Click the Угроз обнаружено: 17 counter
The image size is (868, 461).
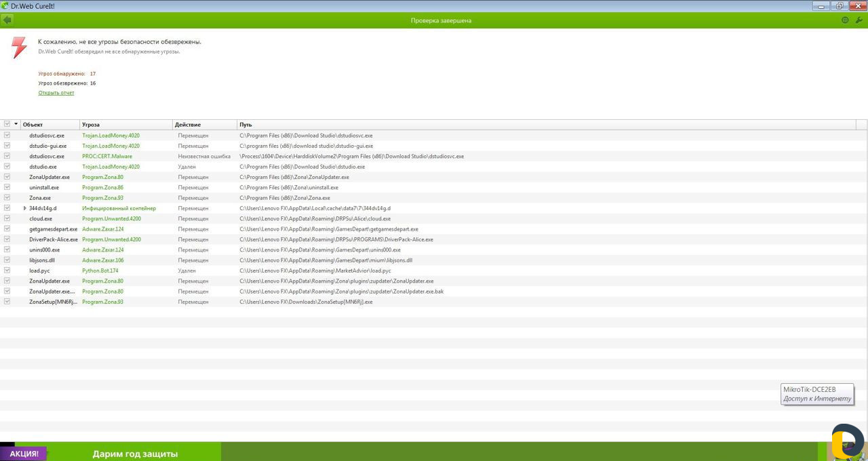pyautogui.click(x=67, y=73)
